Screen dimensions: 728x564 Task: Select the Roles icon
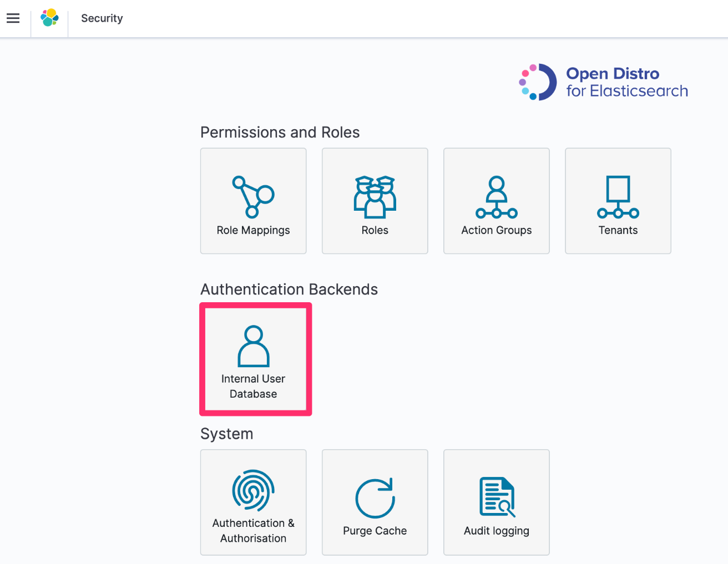375,197
